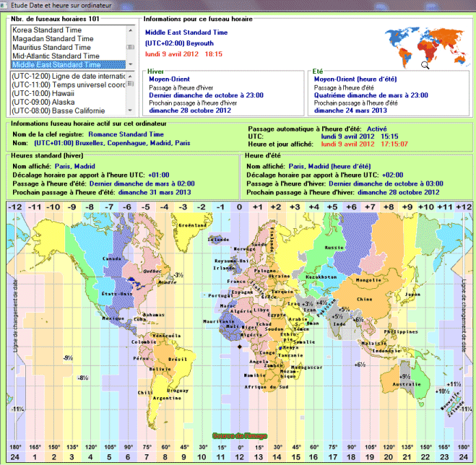Click the 0 column header above the map

point(239,208)
